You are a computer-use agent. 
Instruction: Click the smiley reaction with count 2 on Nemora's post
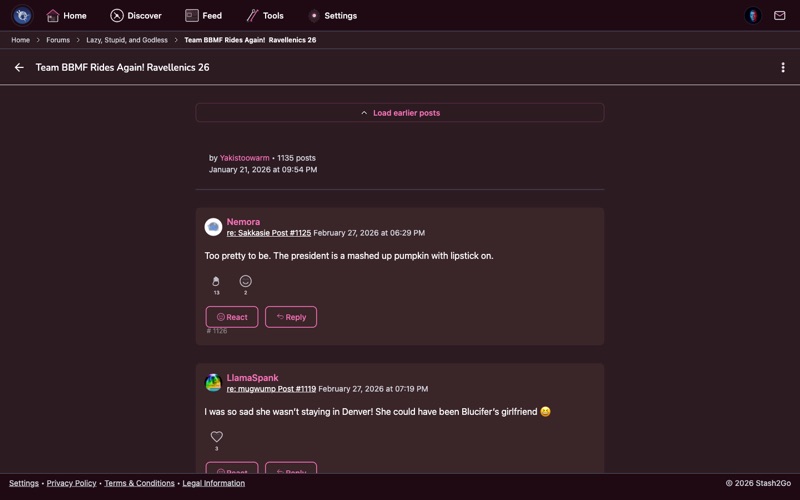point(245,285)
